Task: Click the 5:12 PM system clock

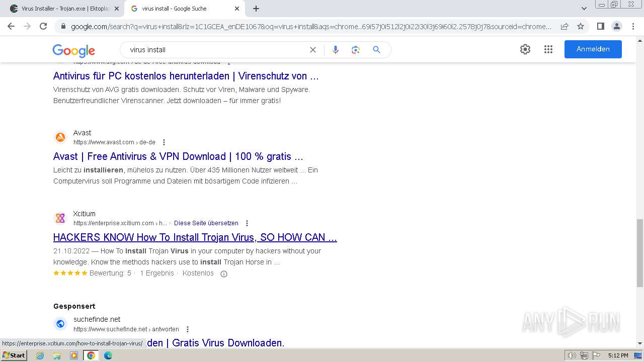Action: [x=618, y=355]
